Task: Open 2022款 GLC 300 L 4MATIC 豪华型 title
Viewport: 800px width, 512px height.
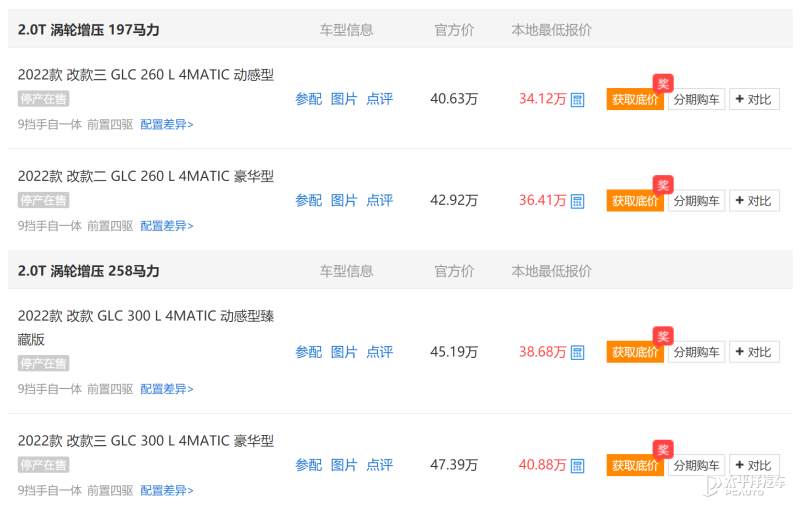Action: click(146, 441)
